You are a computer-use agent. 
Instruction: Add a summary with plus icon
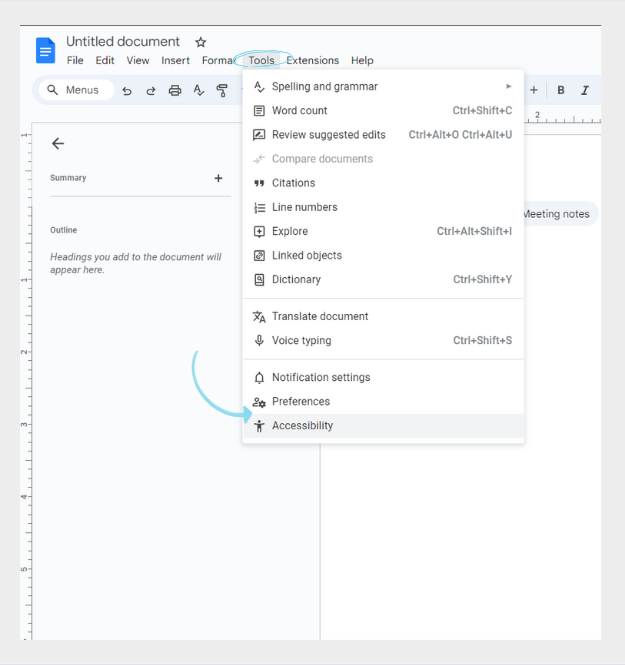(x=218, y=178)
